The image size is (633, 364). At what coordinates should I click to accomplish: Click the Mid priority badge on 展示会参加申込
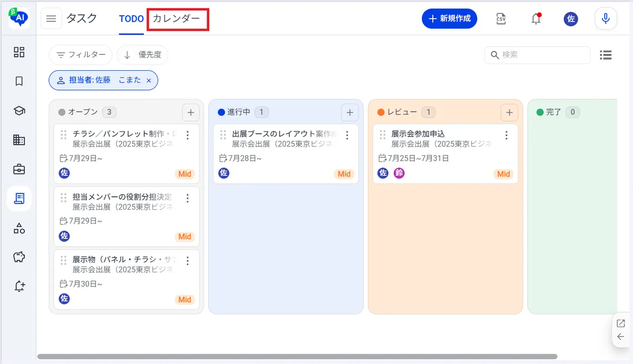(x=503, y=174)
